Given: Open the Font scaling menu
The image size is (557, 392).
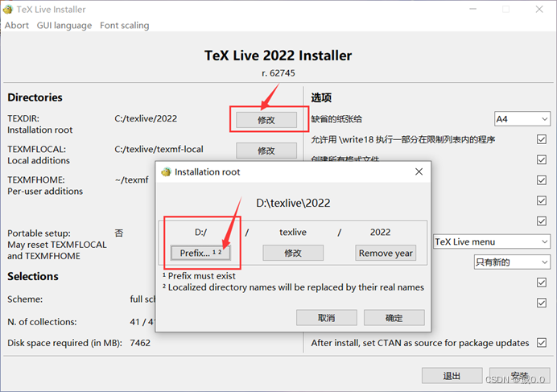Looking at the screenshot, I should [x=124, y=26].
